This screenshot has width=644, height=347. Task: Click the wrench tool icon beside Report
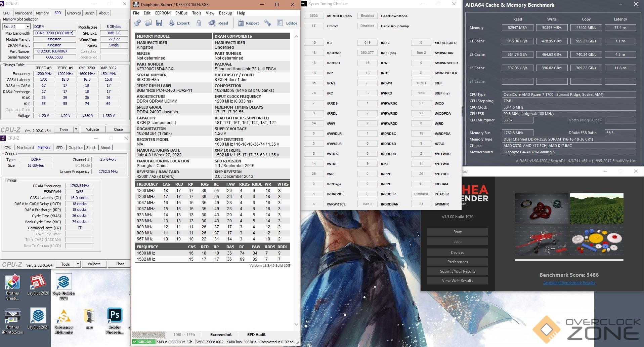coord(268,23)
